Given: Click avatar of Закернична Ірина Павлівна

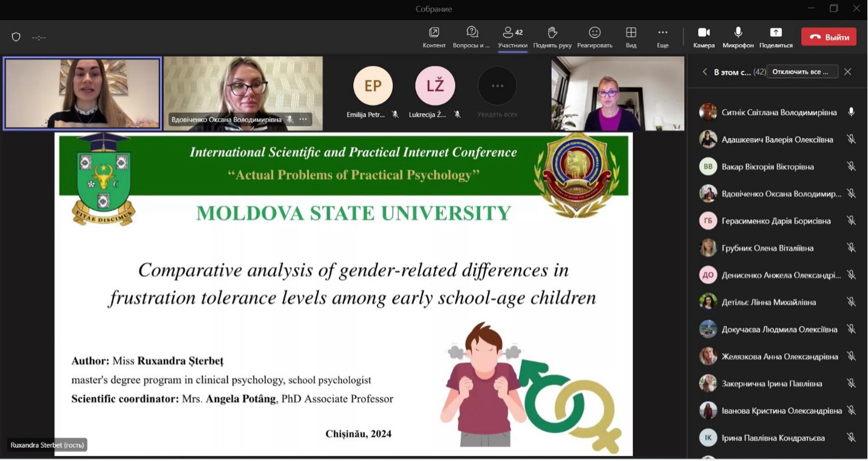Looking at the screenshot, I should [708, 383].
